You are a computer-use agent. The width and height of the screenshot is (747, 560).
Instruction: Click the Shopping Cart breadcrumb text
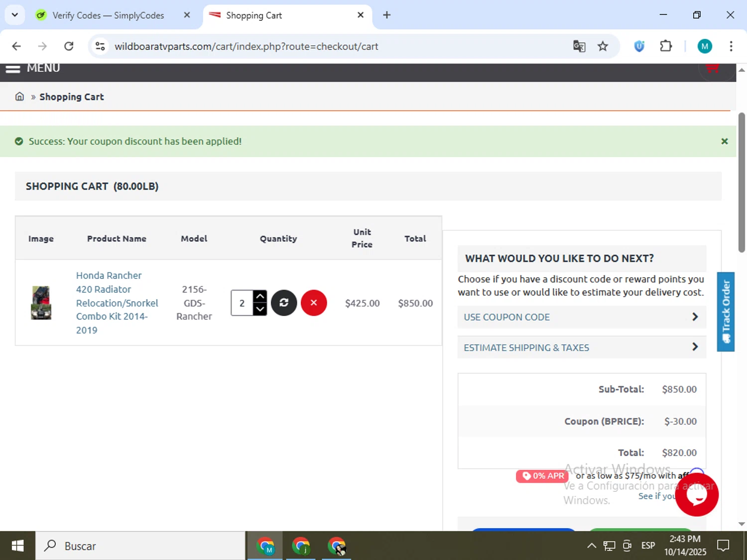[72, 97]
